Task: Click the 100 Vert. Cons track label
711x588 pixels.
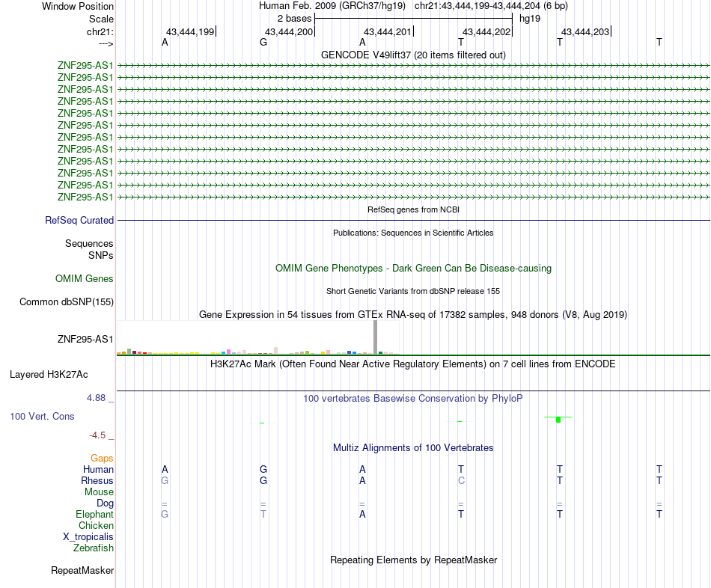Action: [42, 416]
